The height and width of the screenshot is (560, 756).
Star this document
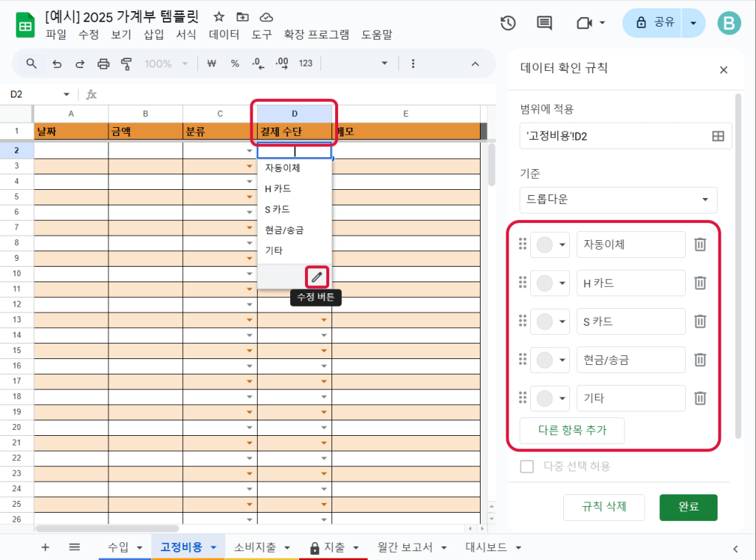pyautogui.click(x=219, y=16)
